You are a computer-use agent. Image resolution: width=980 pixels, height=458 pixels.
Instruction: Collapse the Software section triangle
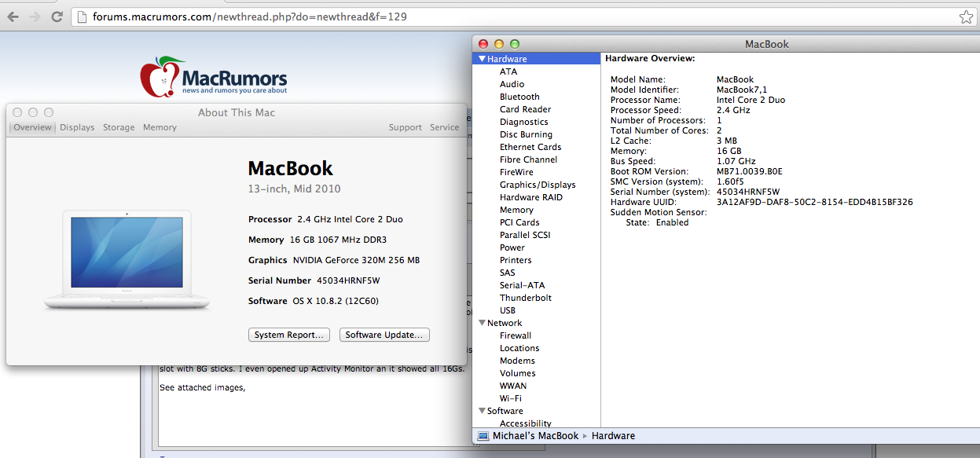coord(482,411)
